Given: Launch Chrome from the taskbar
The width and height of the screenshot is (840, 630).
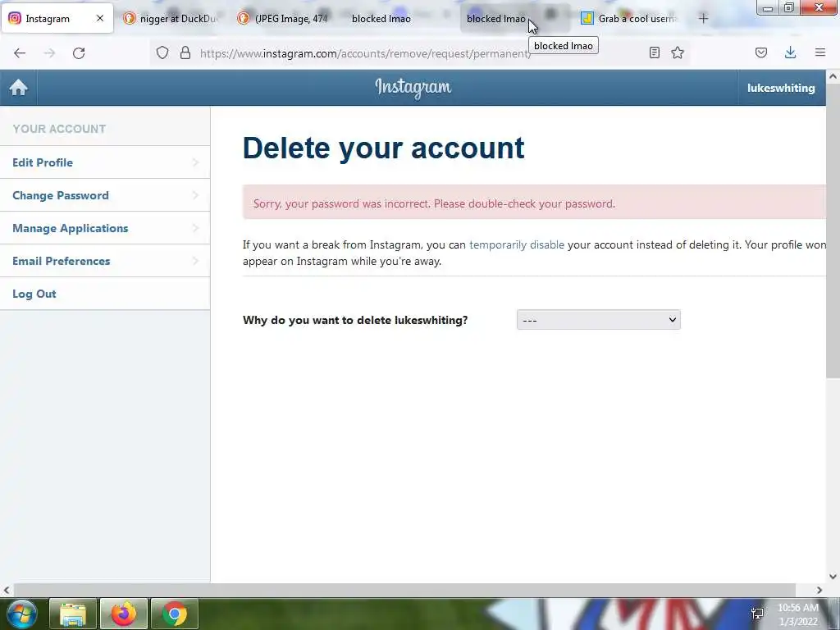Looking at the screenshot, I should pyautogui.click(x=175, y=614).
